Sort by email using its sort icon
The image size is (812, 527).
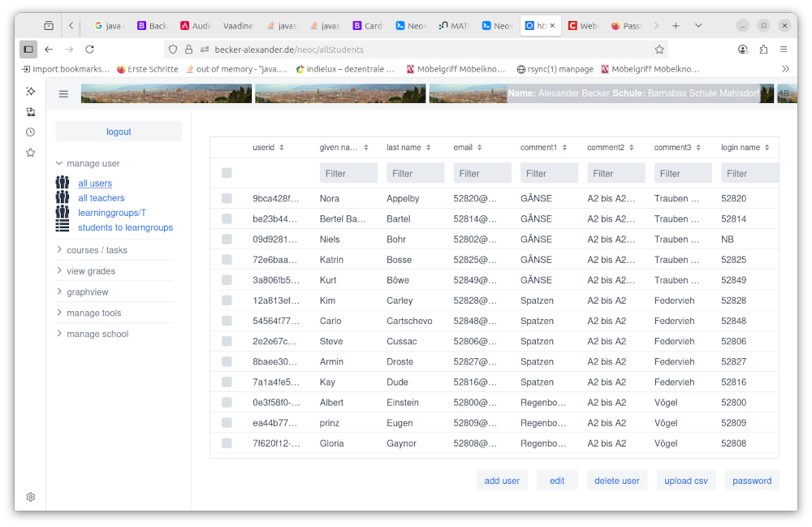click(481, 148)
